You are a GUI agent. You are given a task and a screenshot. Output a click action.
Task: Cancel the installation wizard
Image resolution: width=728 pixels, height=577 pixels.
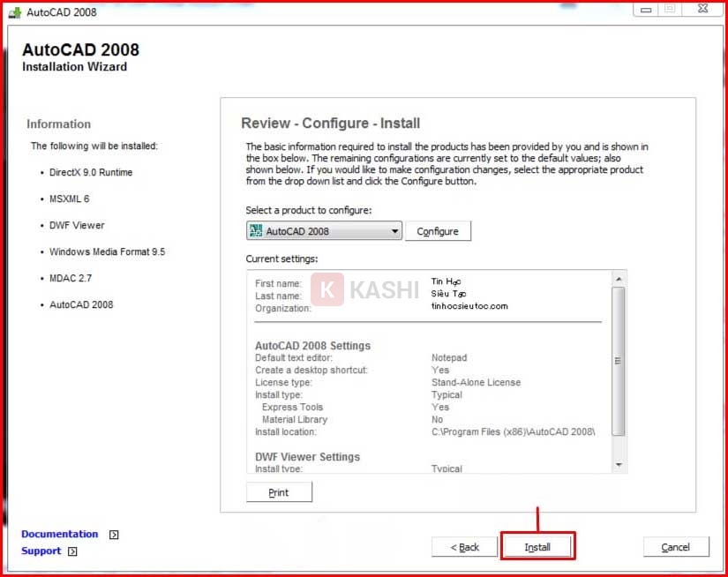(x=676, y=547)
